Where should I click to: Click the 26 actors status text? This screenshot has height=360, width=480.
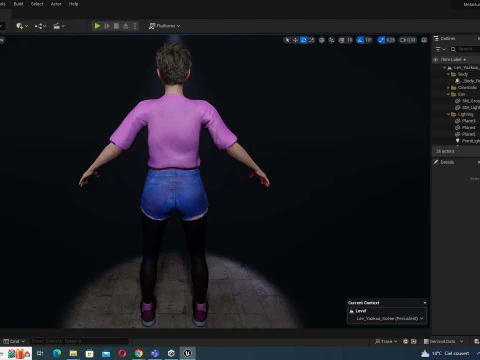click(445, 151)
